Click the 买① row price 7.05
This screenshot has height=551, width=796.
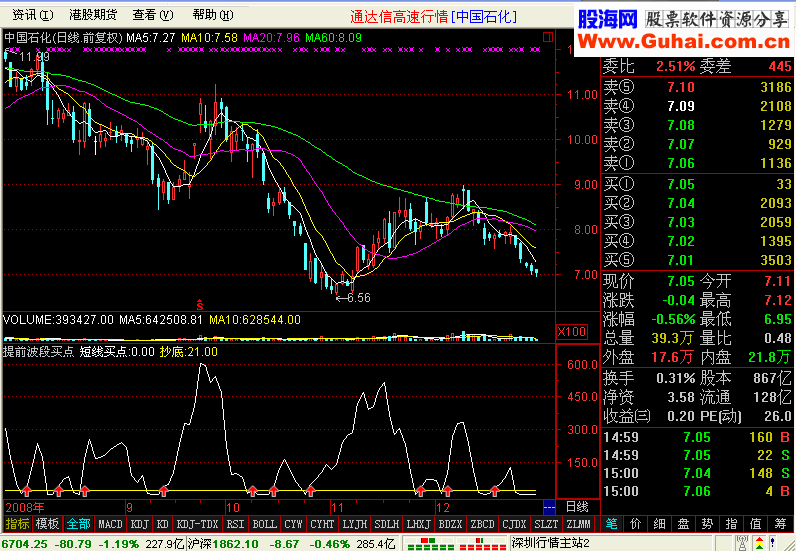pos(680,184)
